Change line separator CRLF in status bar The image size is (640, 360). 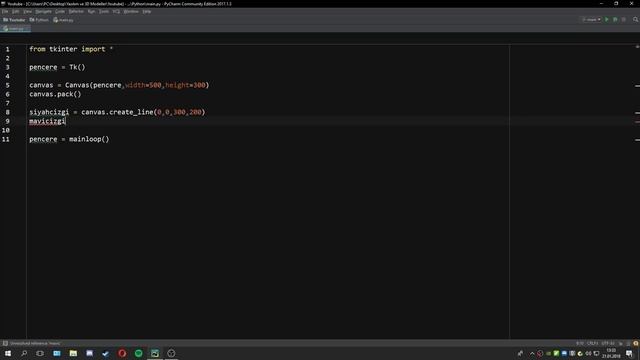pos(592,343)
